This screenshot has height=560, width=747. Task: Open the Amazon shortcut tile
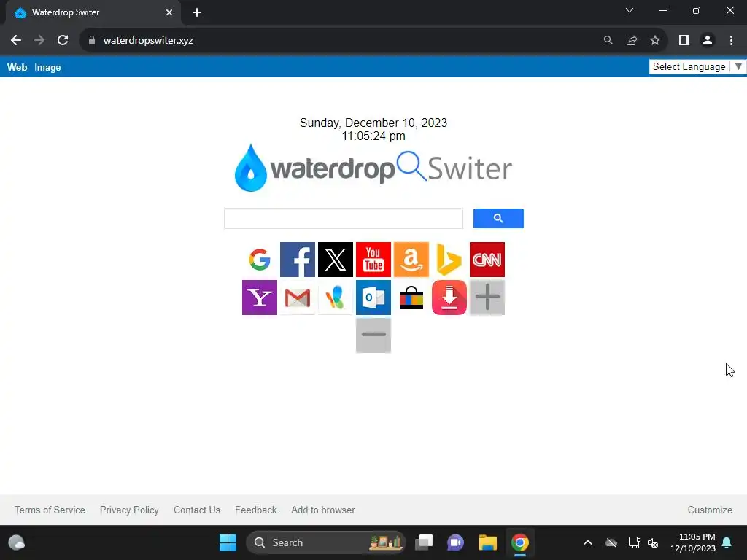click(411, 260)
